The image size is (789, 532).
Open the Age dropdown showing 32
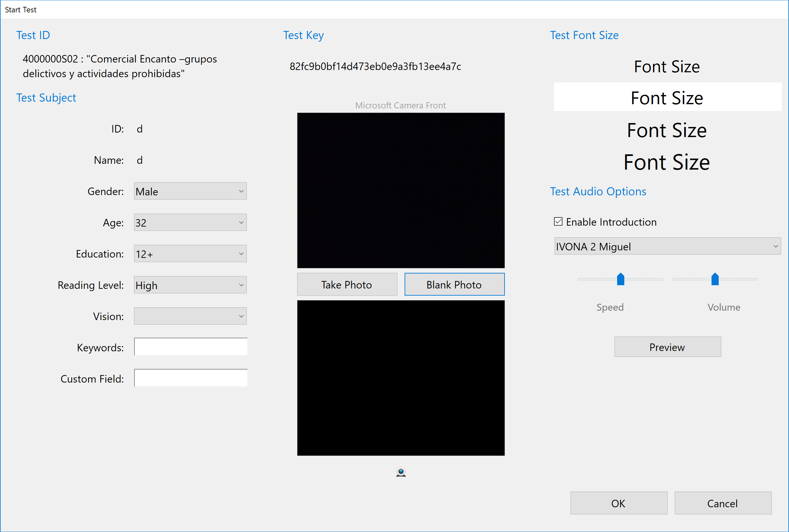tap(190, 223)
